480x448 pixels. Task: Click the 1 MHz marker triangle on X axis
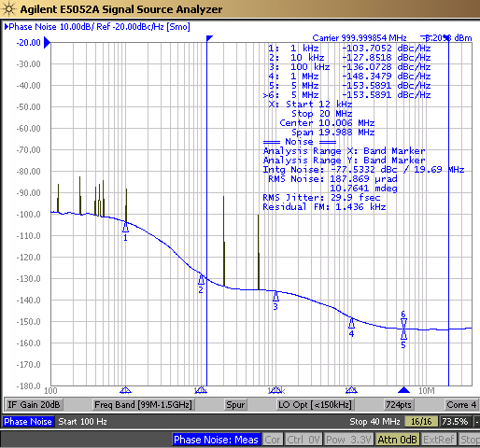click(x=351, y=390)
